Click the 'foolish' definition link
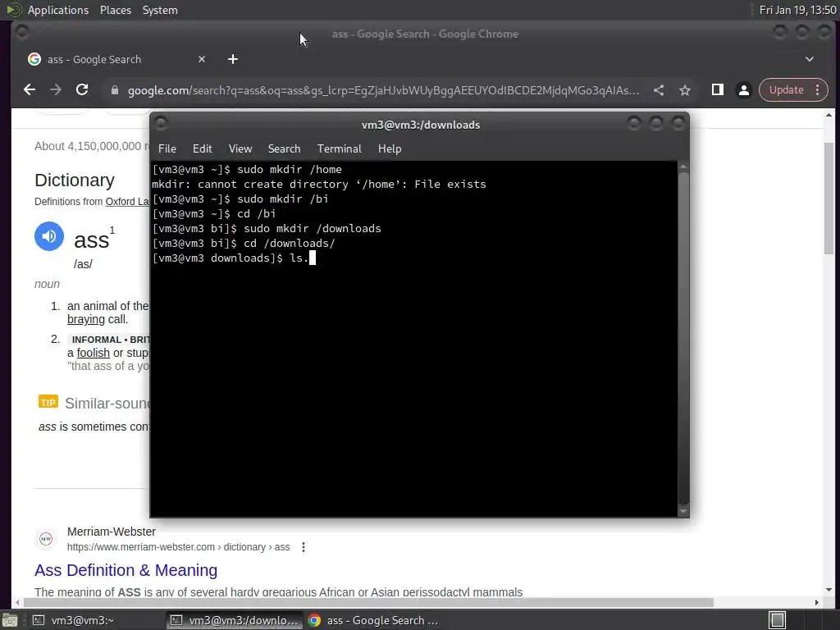Image resolution: width=840 pixels, height=630 pixels. pos(94,353)
